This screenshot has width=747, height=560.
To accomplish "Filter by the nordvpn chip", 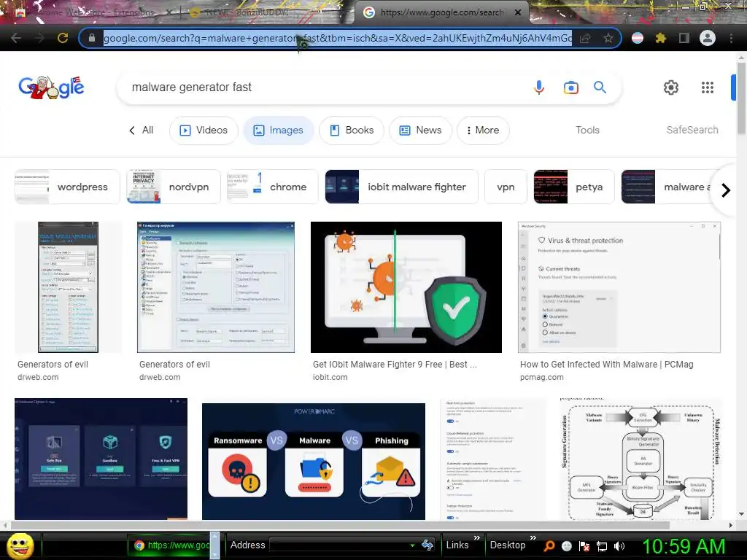I will pyautogui.click(x=174, y=187).
